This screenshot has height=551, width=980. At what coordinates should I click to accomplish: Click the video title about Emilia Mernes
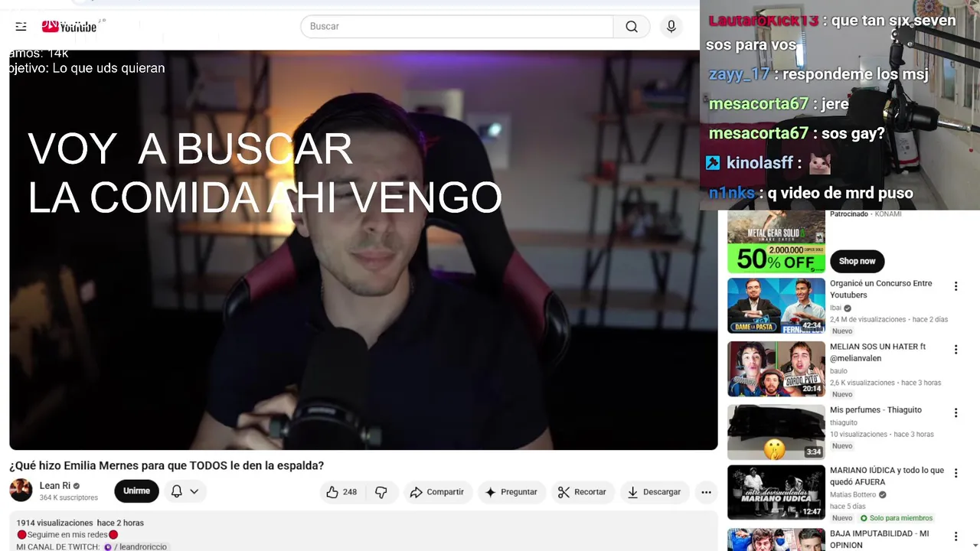pos(166,465)
